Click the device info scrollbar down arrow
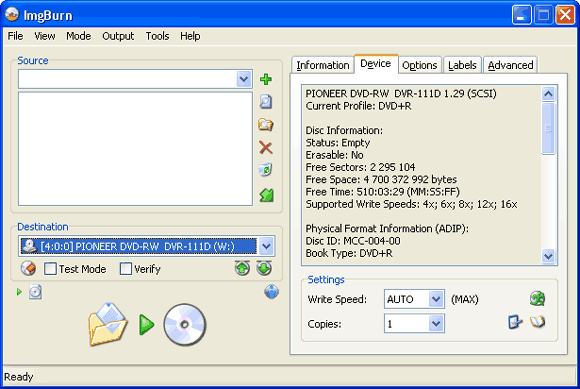 548,256
